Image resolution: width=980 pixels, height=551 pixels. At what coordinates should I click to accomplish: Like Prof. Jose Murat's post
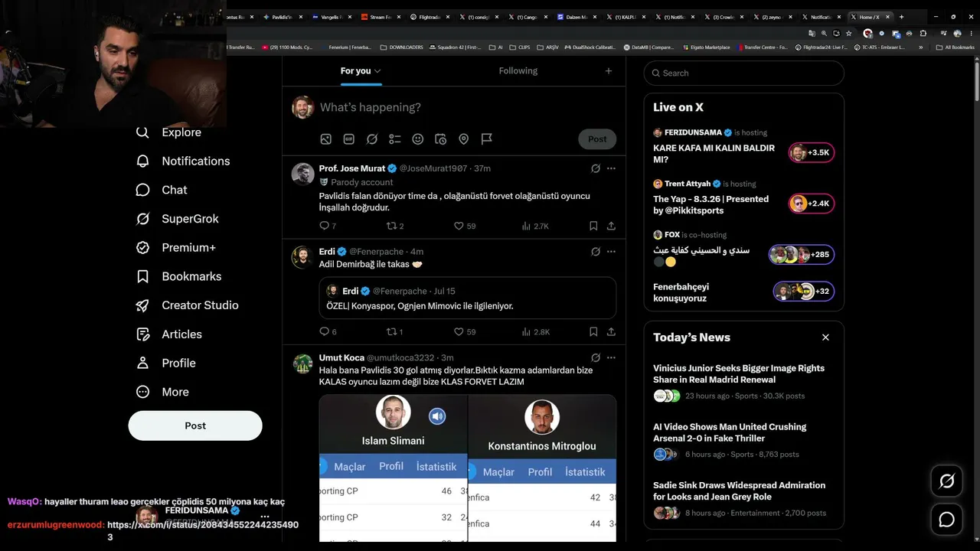(x=465, y=226)
